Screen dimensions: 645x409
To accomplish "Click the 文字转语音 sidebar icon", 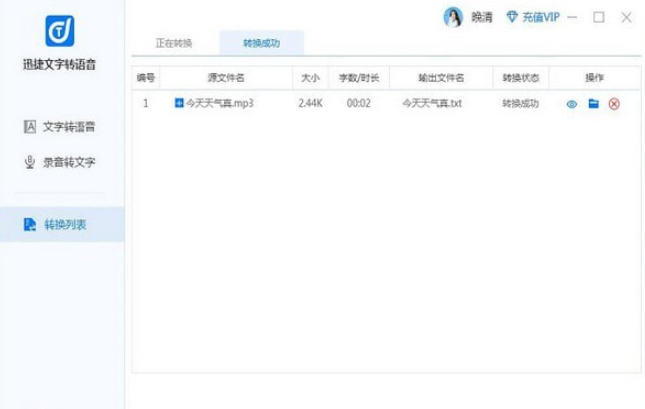I will [30, 127].
